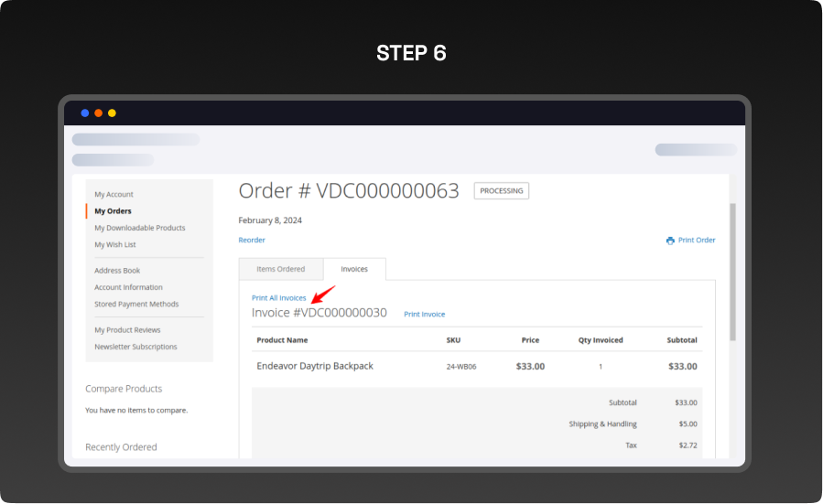
Task: Open Account Information in sidebar
Action: point(128,287)
